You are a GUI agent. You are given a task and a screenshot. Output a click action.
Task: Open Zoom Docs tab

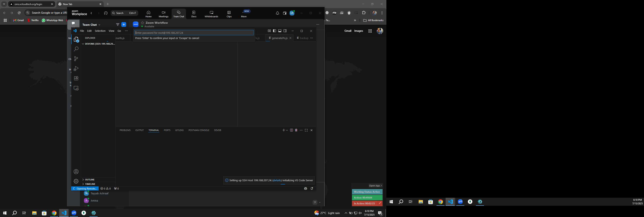tap(194, 14)
